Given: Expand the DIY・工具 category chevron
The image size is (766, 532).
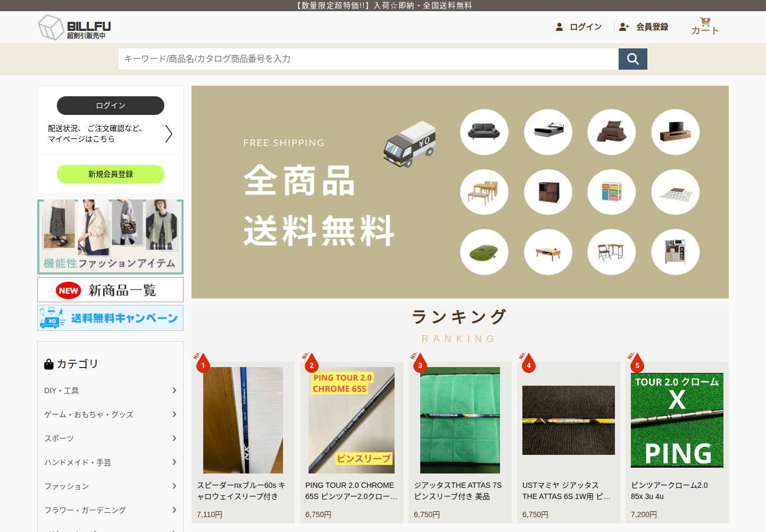Looking at the screenshot, I should (174, 390).
